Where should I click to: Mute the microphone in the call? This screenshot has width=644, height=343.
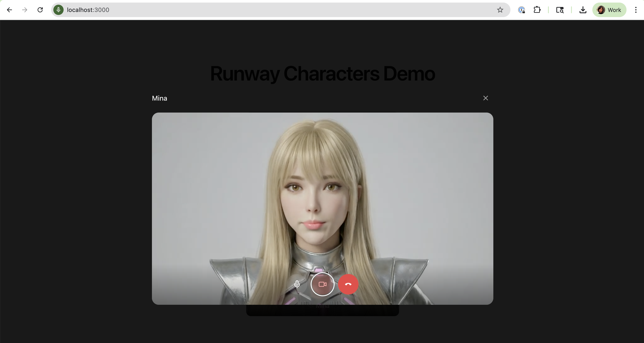coord(297,284)
